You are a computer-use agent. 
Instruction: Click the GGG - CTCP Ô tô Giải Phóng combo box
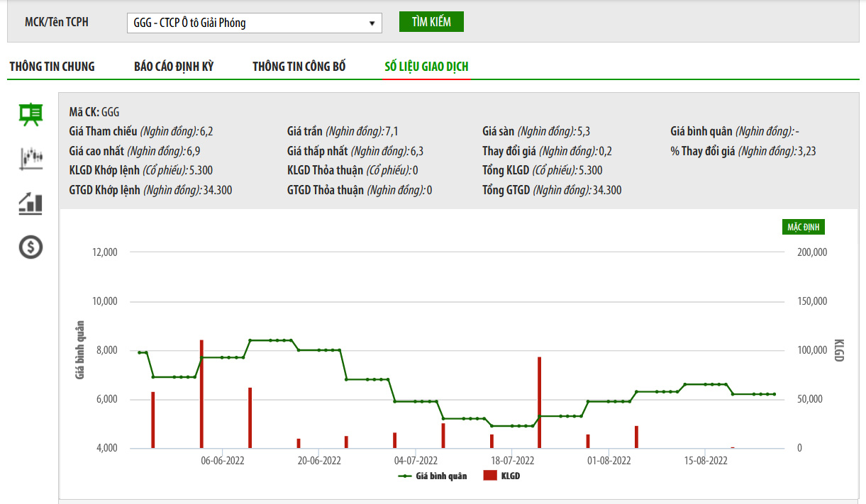pyautogui.click(x=254, y=23)
